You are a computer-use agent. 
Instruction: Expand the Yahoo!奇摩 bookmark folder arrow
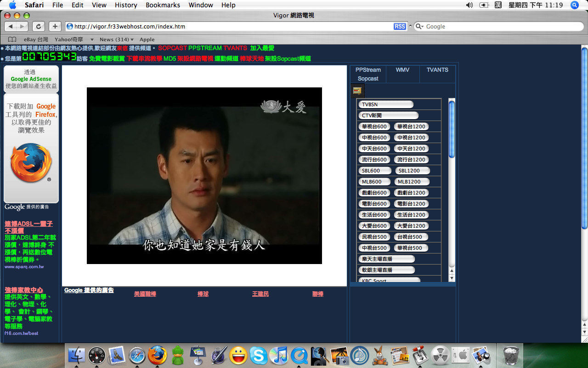(92, 40)
